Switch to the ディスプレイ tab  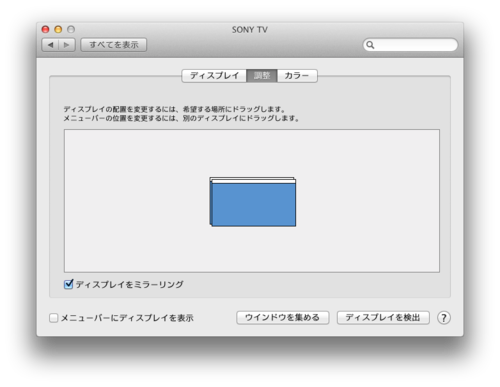214,76
